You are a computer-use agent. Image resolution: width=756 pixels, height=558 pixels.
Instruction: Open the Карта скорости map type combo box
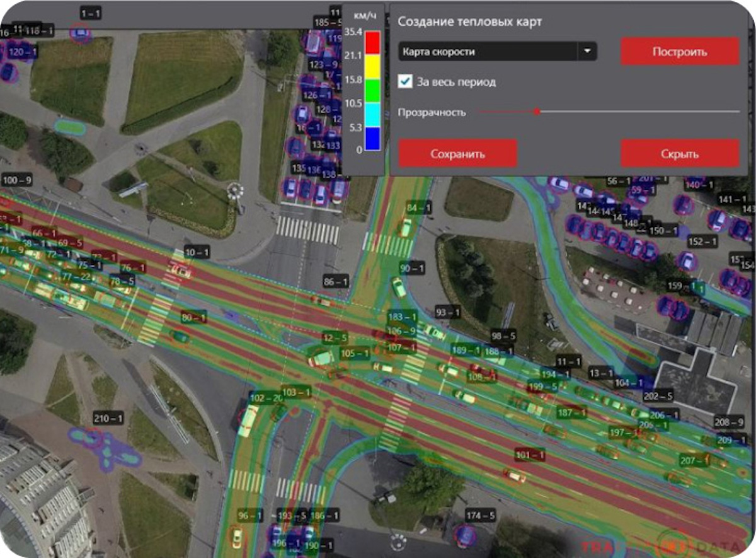click(x=488, y=52)
